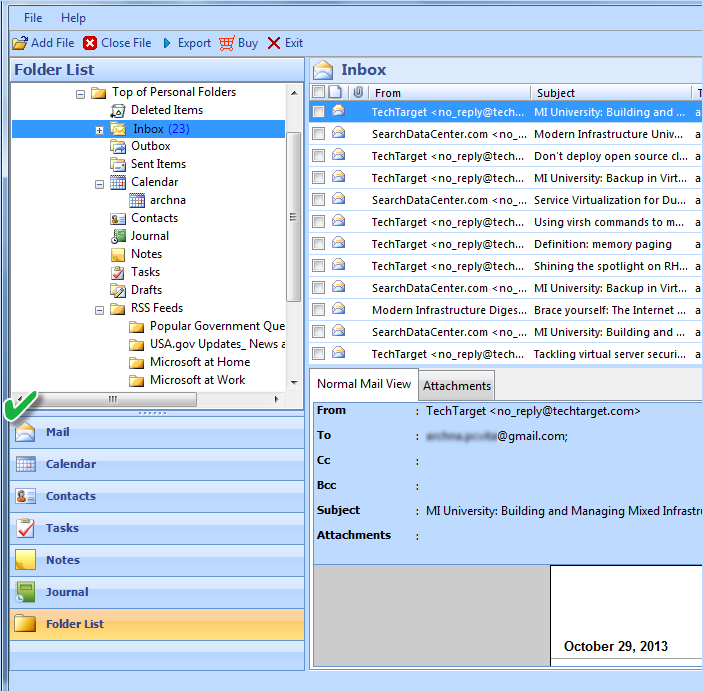Select Microsoft at Home RSS folder
This screenshot has width=703, height=692.
200,362
